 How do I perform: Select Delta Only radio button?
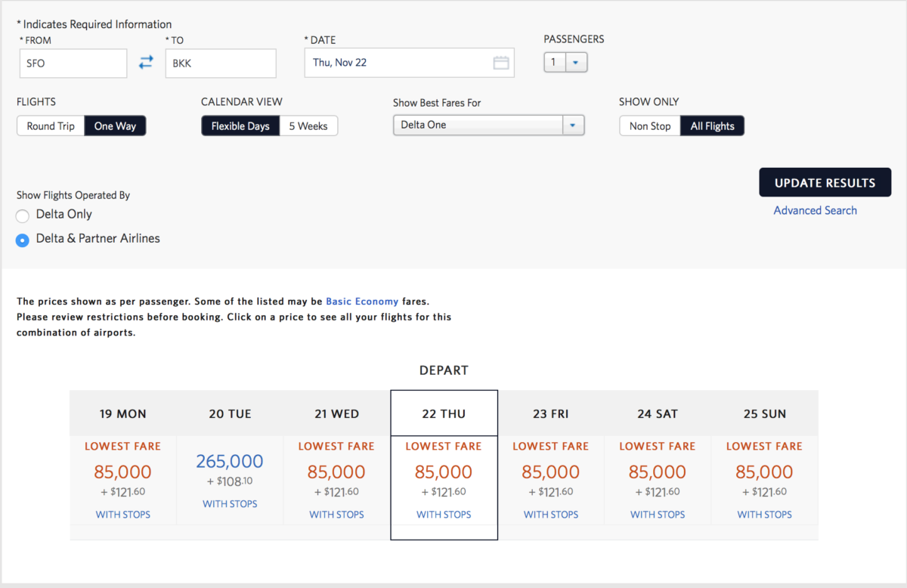pyautogui.click(x=23, y=215)
